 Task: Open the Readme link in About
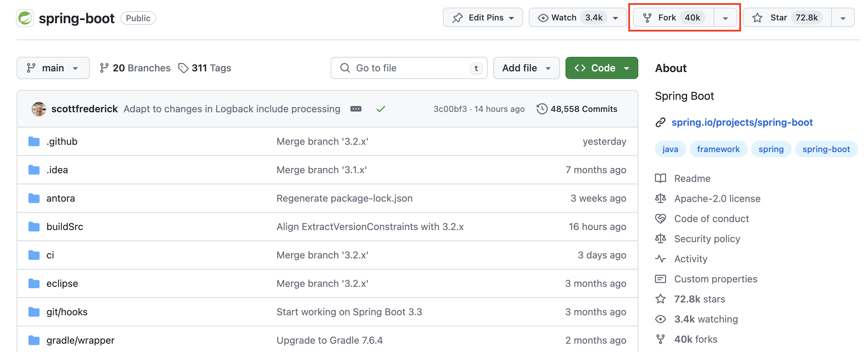pos(692,178)
